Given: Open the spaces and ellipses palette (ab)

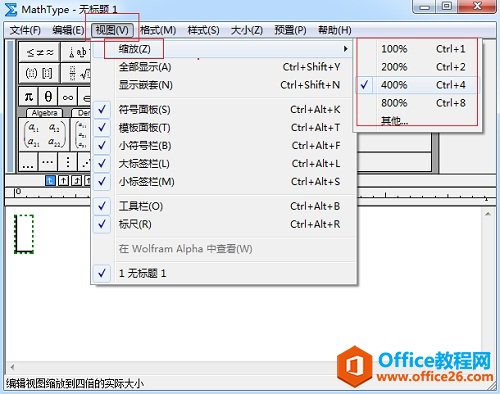Looking at the screenshot, I should coord(76,52).
